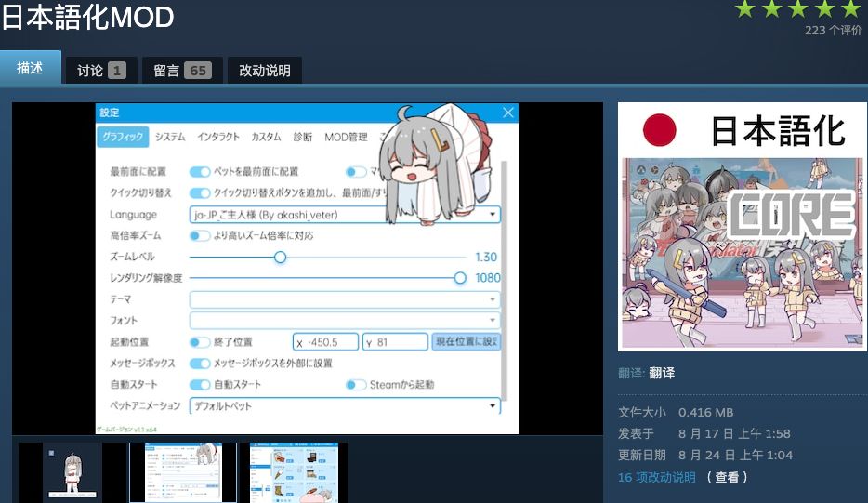Toggle 終了位置 start position switch
The height and width of the screenshot is (503, 868).
199,342
